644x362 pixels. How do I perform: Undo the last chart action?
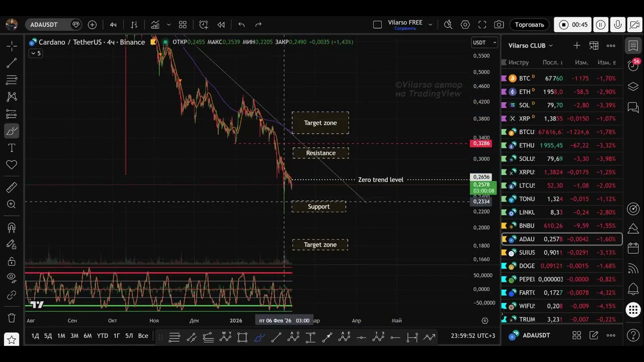(242, 25)
